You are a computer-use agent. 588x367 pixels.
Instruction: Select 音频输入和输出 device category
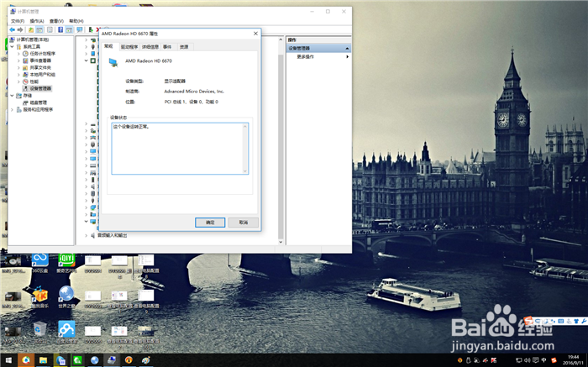coord(112,235)
